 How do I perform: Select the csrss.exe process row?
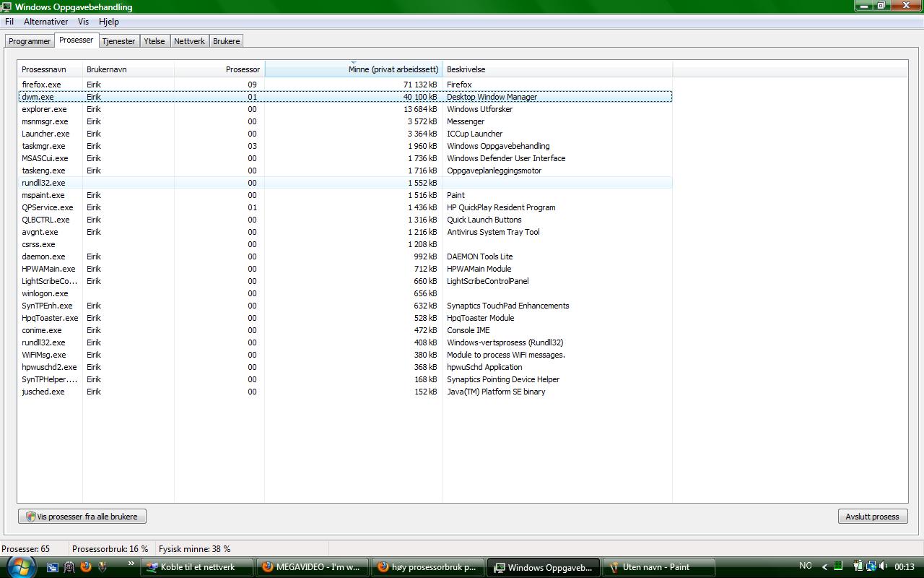coord(345,244)
